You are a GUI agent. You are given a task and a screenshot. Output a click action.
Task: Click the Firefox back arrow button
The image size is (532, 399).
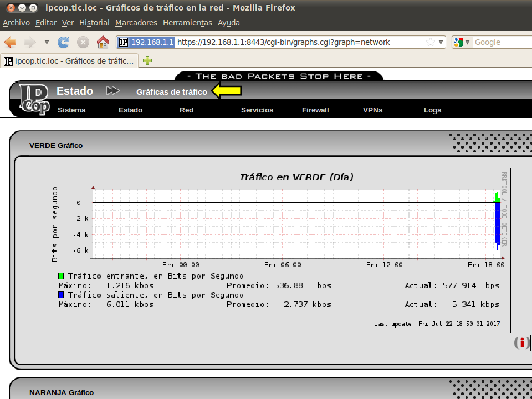click(11, 42)
